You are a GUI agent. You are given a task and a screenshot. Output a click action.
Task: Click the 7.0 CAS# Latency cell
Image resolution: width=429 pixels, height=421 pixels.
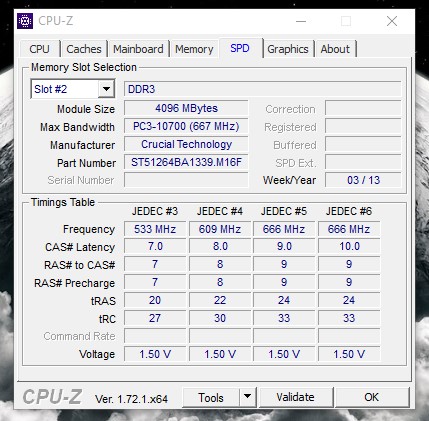click(x=155, y=246)
